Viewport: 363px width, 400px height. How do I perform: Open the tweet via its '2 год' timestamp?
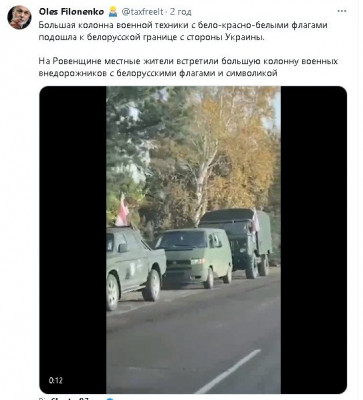(180, 12)
